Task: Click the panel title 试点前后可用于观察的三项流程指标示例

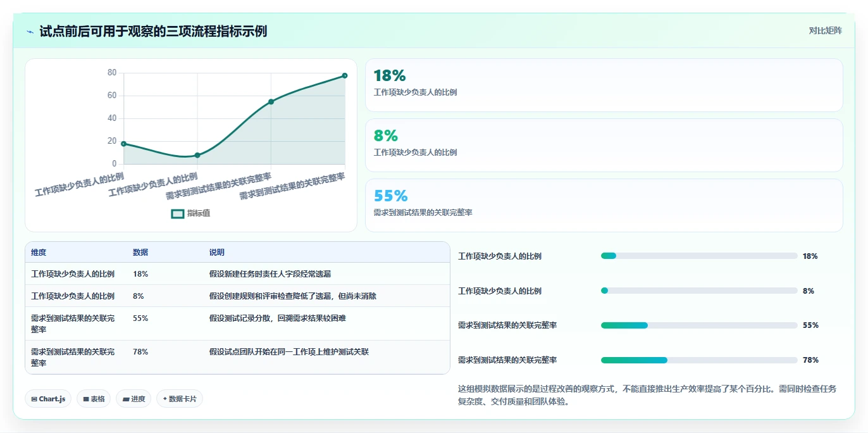Action: click(x=153, y=32)
